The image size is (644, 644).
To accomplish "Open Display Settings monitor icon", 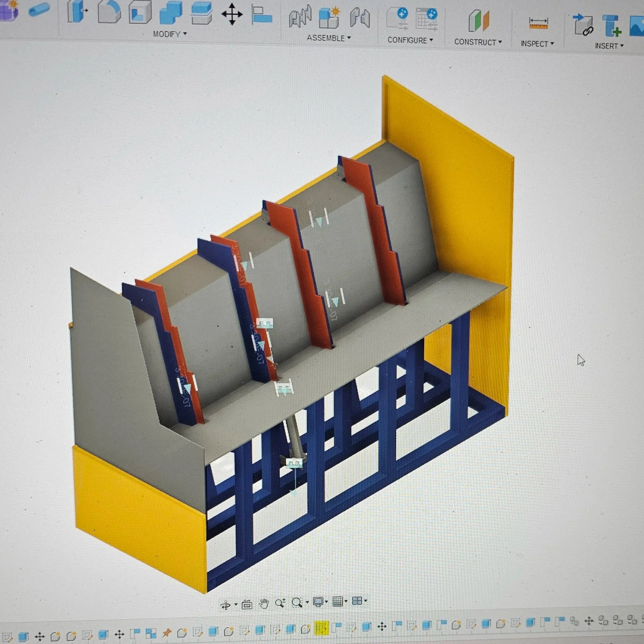I will pos(318,602).
